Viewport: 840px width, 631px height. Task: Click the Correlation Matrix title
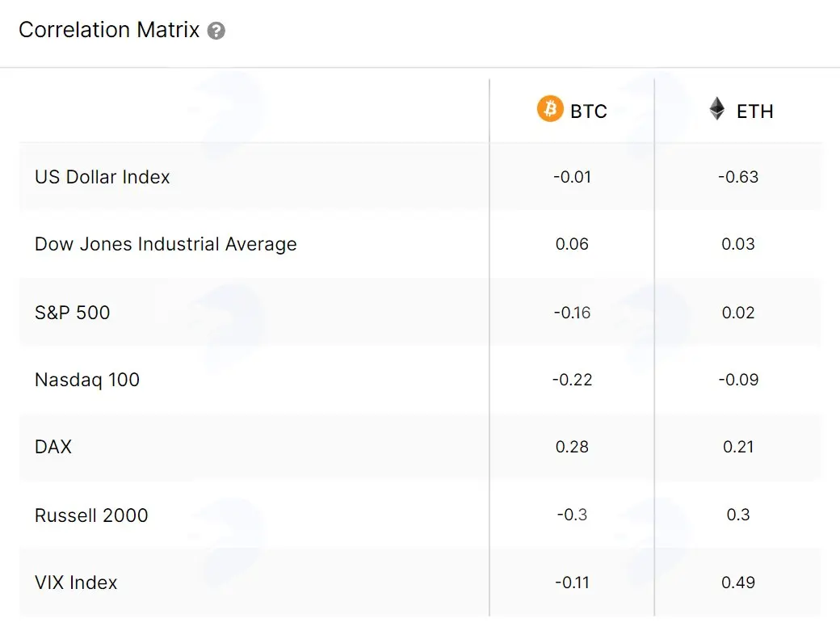[x=109, y=30]
